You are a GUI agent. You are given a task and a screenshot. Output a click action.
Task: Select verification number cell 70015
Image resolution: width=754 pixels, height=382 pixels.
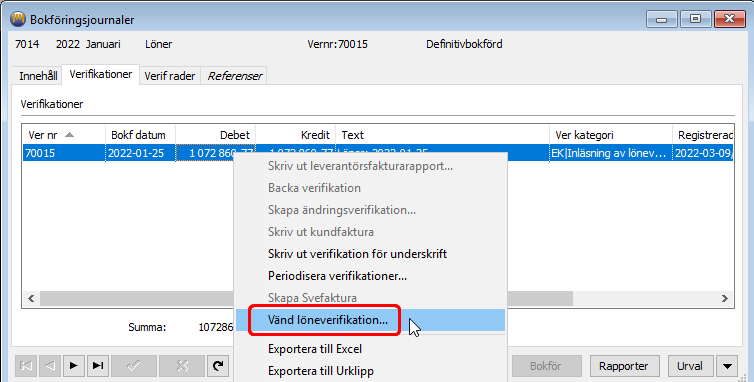64,153
